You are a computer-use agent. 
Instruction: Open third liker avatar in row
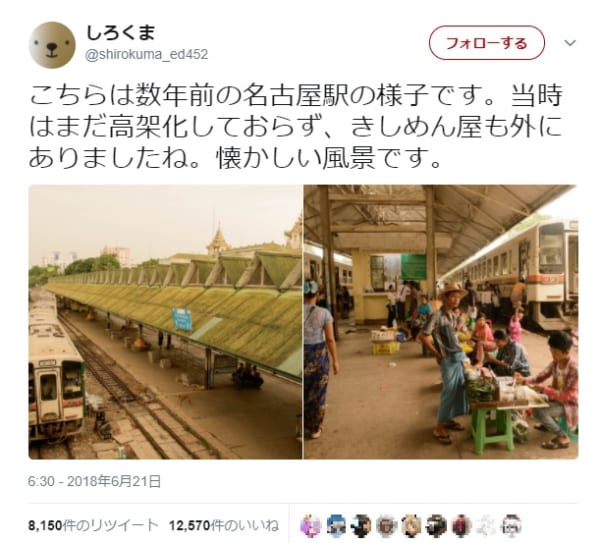coord(361,525)
